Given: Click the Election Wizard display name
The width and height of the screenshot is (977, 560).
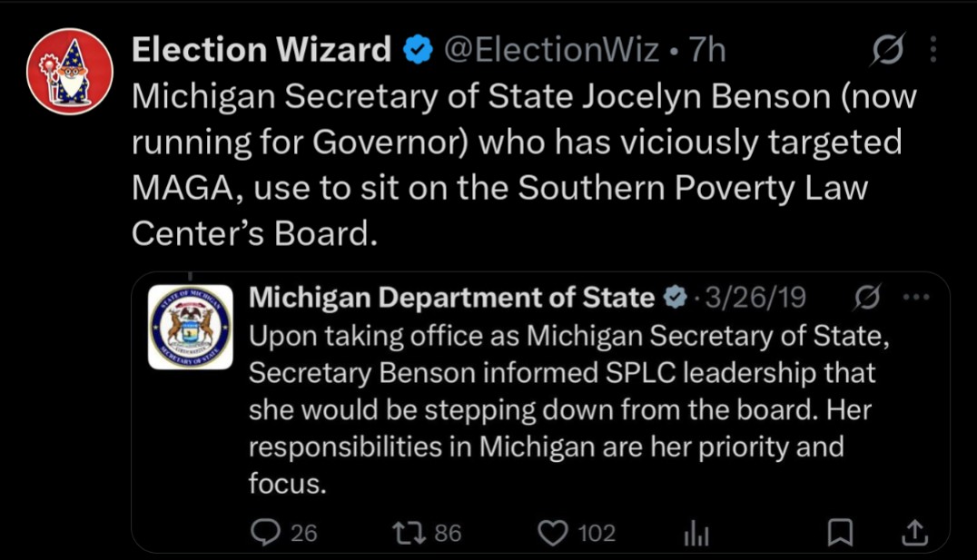Looking at the screenshot, I should (262, 51).
